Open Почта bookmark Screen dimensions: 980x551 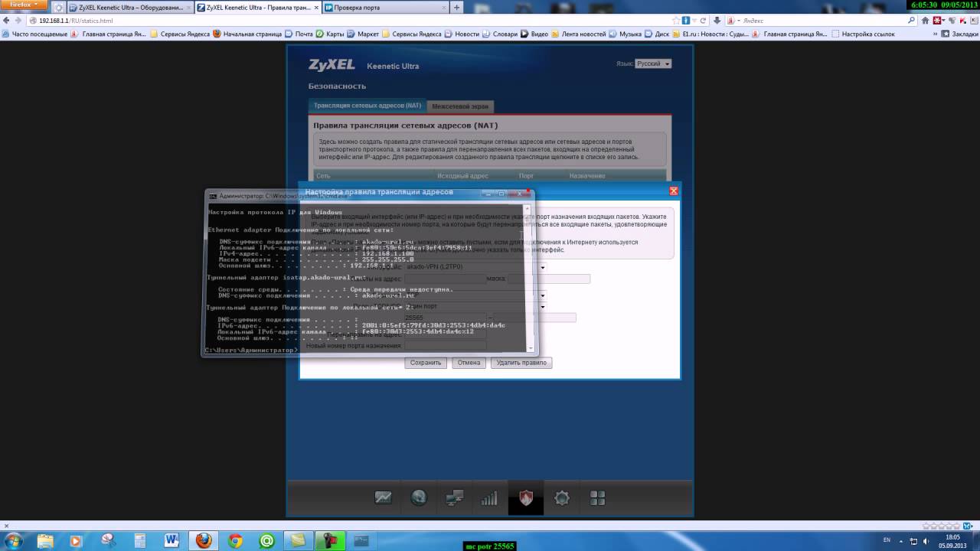click(299, 34)
